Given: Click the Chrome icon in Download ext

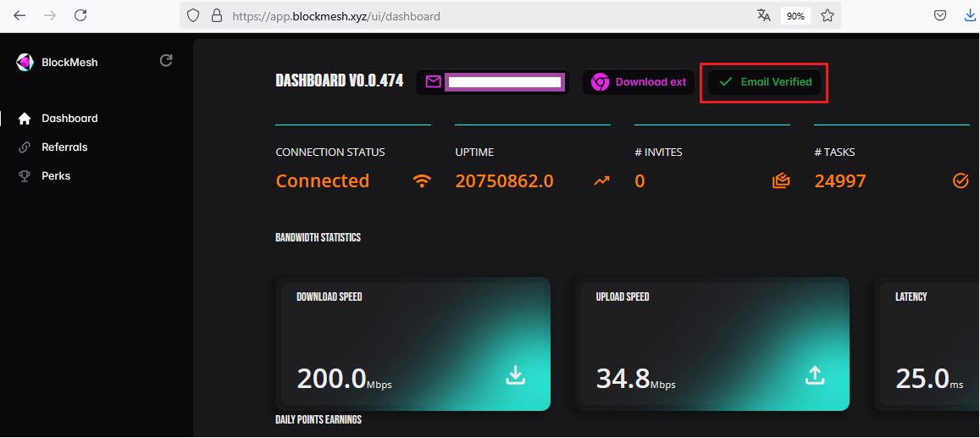Looking at the screenshot, I should 600,82.
